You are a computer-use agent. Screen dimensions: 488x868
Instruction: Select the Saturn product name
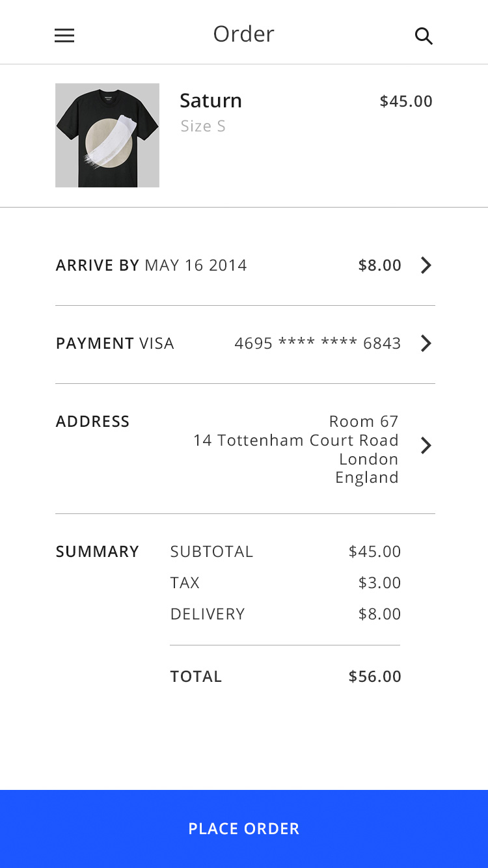211,101
